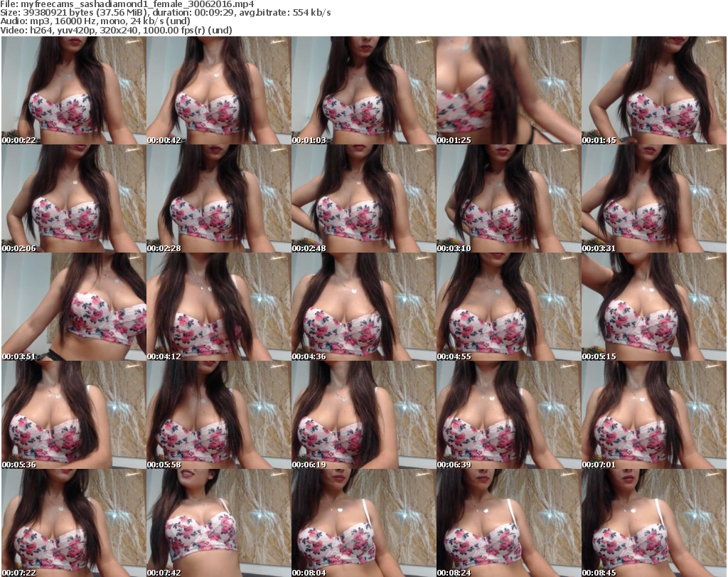Choose the 00:05:58 thumbnail
Viewport: 728px width, 577px height.
(x=219, y=415)
